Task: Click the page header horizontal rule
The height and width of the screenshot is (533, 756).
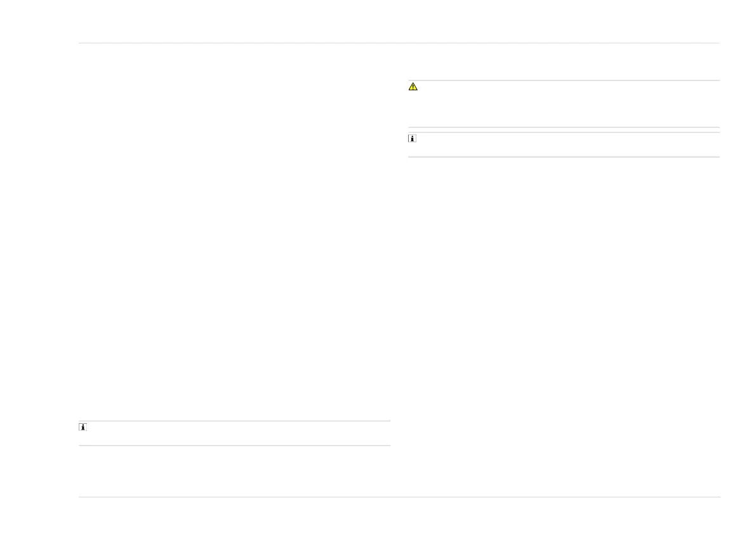Action: tap(399, 43)
